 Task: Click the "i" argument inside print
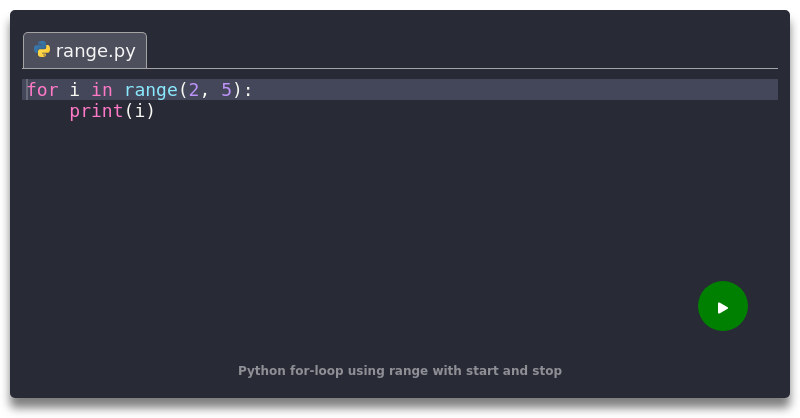(140, 111)
